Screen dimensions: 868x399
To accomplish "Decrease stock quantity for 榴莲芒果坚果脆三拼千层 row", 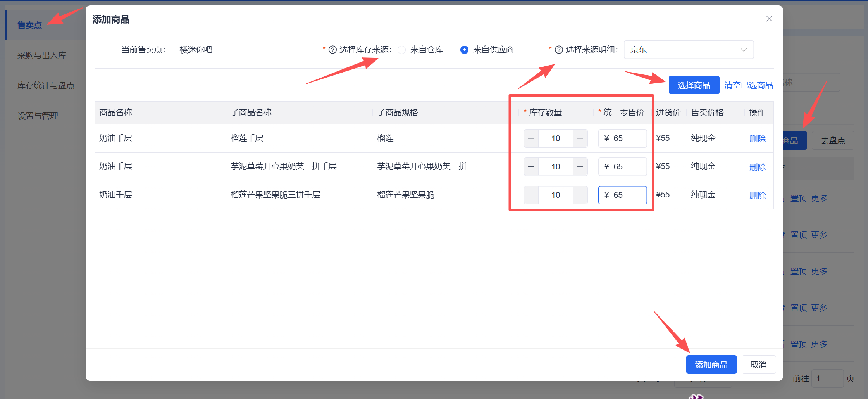I will click(531, 195).
